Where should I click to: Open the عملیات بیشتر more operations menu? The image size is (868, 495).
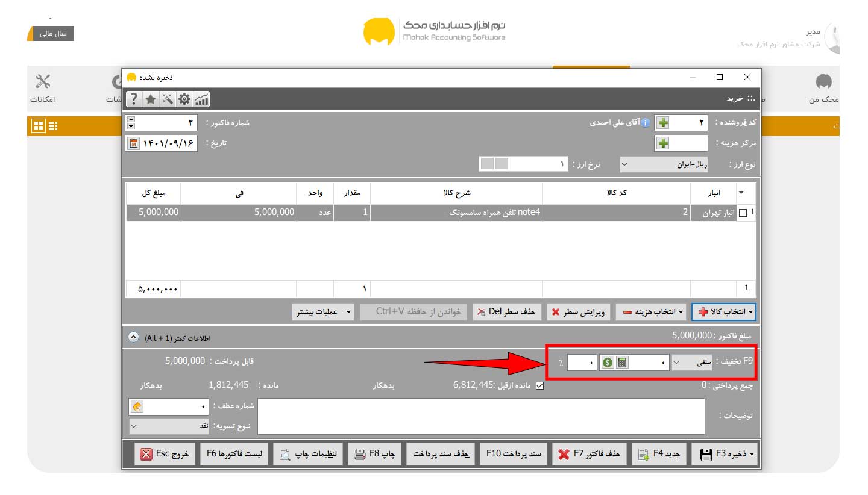coord(323,312)
